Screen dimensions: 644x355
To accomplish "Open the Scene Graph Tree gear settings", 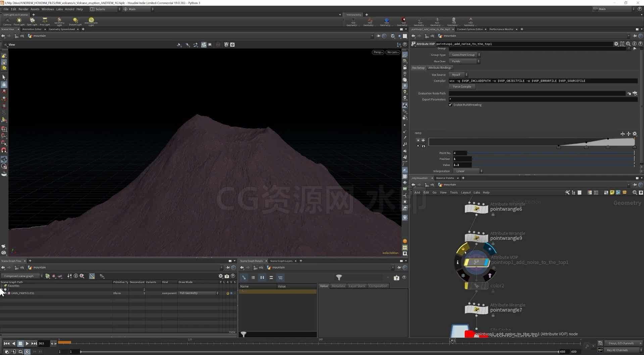I will coord(220,276).
